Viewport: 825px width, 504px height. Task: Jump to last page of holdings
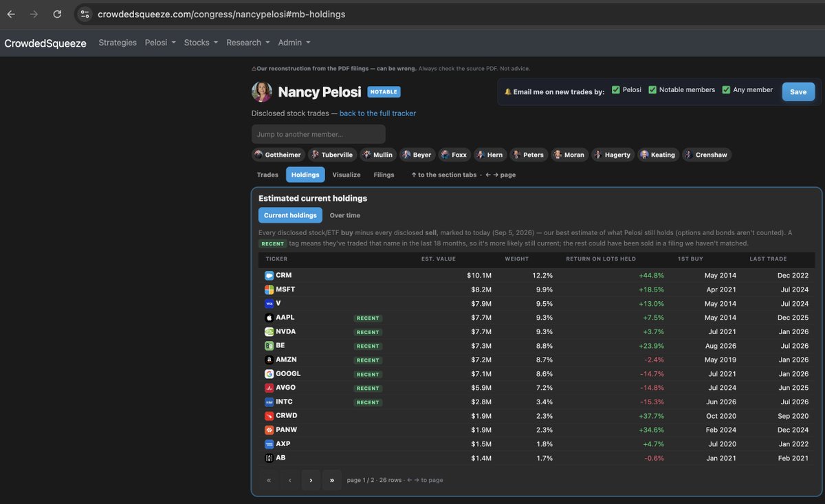coord(332,480)
